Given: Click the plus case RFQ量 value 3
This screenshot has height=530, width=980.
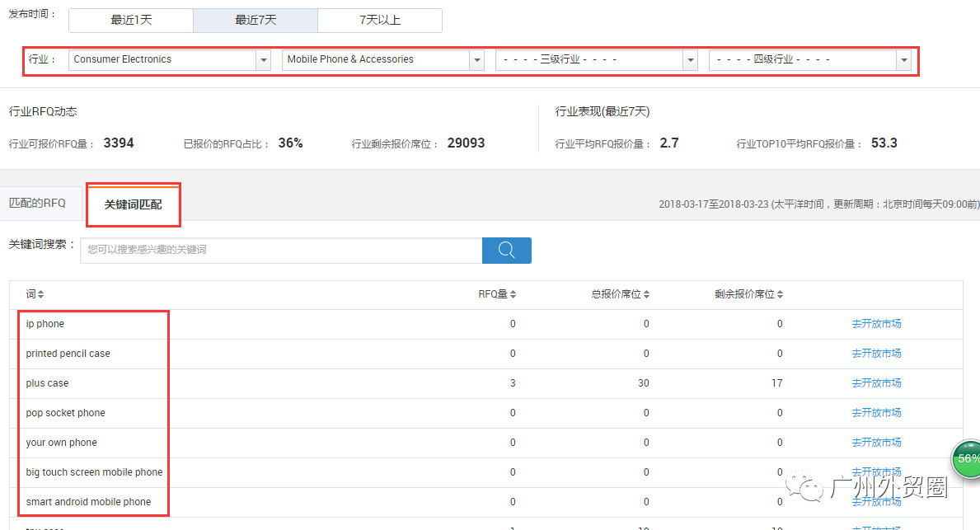Looking at the screenshot, I should pyautogui.click(x=513, y=383).
